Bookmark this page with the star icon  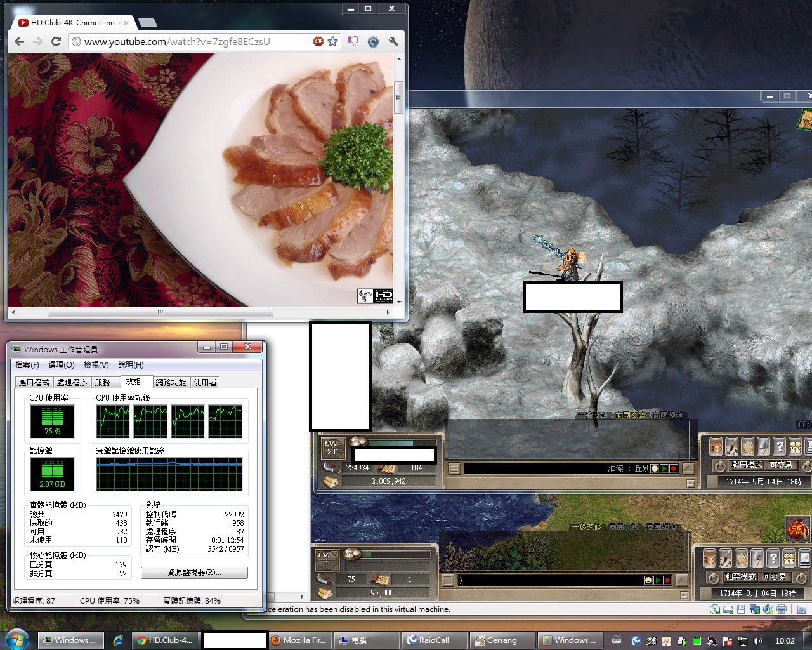332,41
